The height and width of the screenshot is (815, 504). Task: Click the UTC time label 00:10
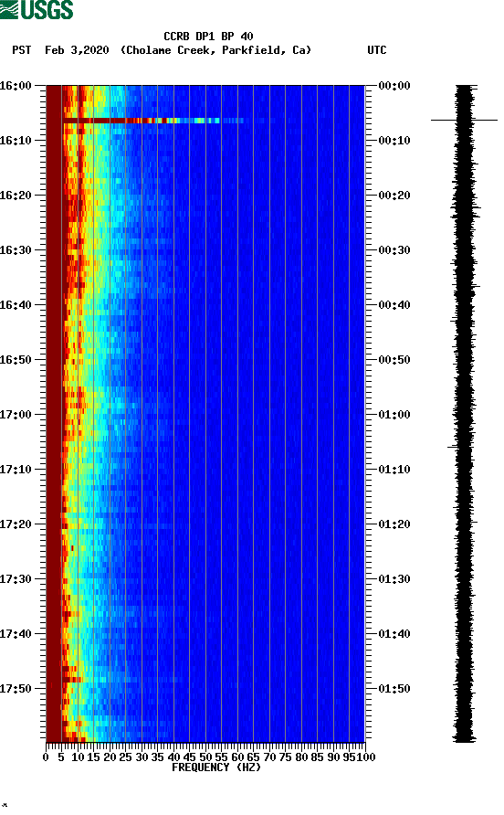pos(394,141)
